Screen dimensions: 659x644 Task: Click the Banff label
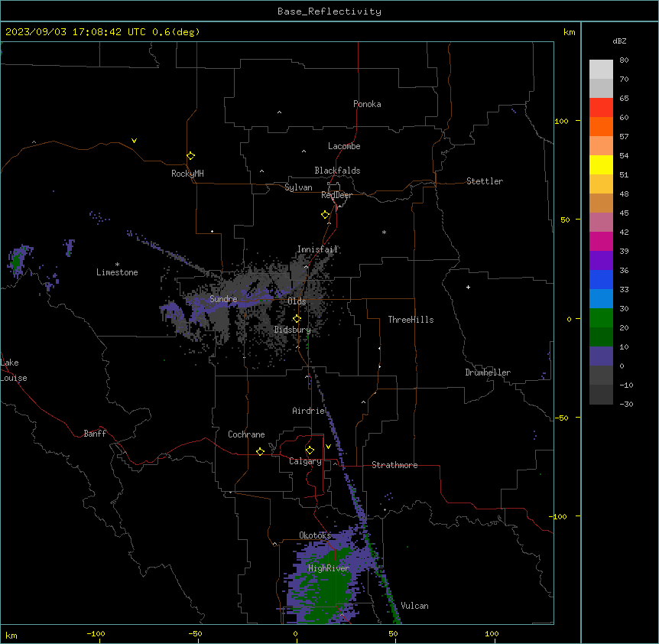pos(95,434)
